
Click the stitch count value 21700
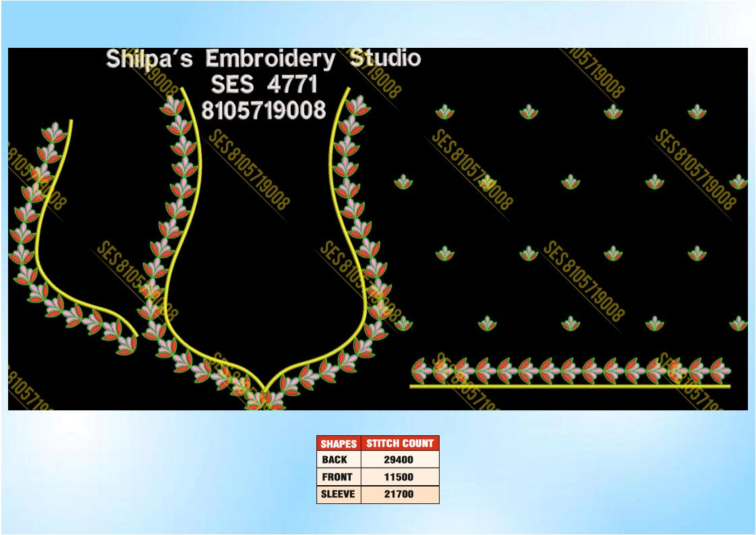click(399, 494)
